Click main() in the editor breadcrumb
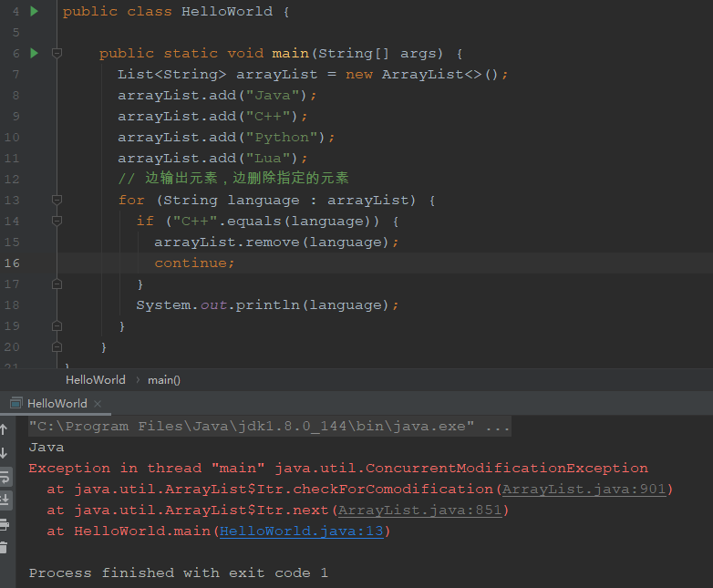 164,380
